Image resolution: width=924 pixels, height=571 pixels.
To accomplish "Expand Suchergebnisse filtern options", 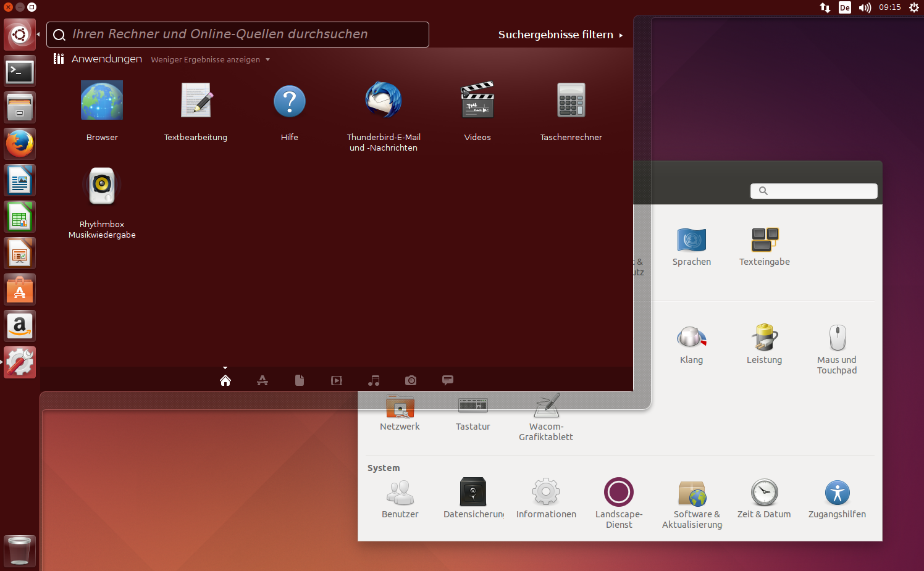I will tap(560, 35).
